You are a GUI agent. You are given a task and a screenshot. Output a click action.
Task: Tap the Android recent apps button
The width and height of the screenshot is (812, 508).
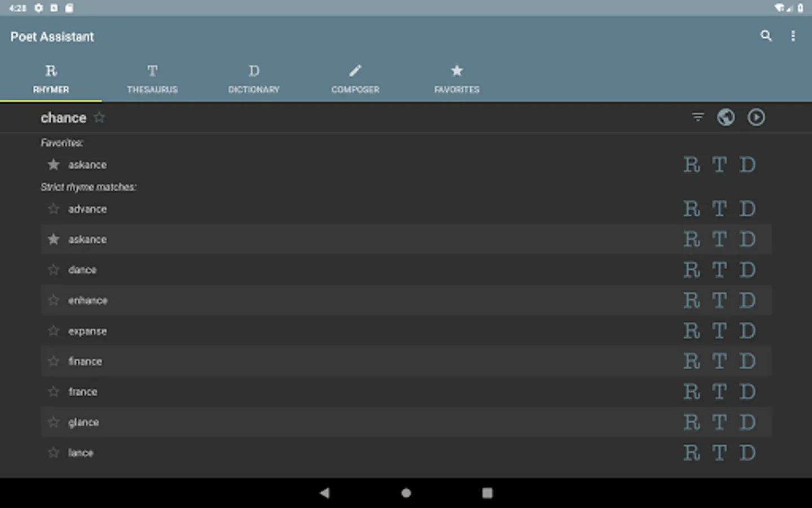487,493
